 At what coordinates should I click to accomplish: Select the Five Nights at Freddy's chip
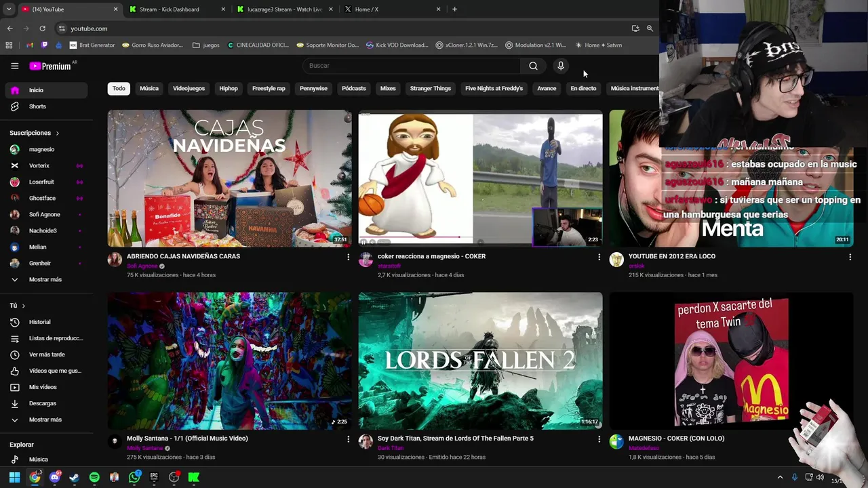click(x=494, y=88)
